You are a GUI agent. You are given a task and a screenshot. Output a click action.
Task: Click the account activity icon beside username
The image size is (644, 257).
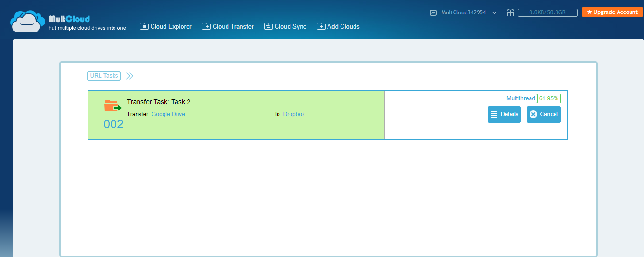point(433,13)
